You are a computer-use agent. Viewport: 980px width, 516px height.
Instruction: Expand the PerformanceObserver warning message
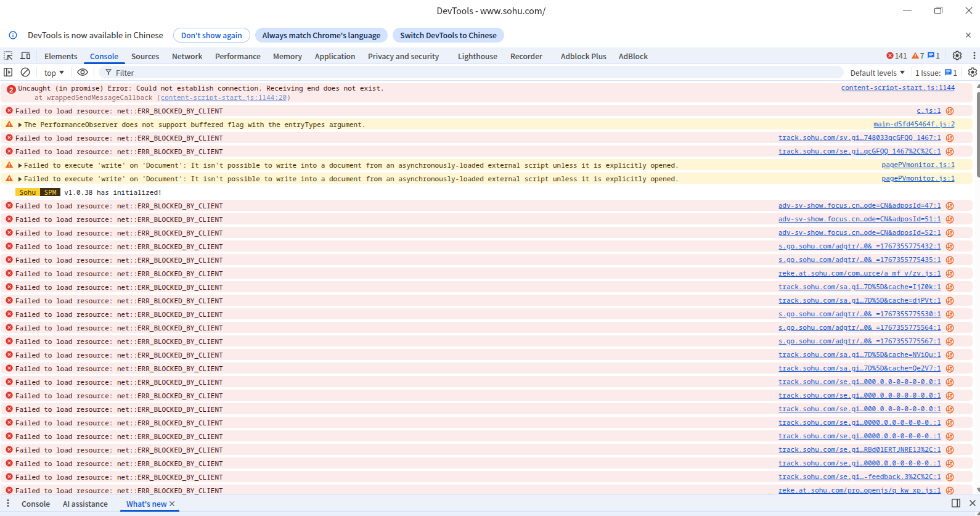[20, 125]
